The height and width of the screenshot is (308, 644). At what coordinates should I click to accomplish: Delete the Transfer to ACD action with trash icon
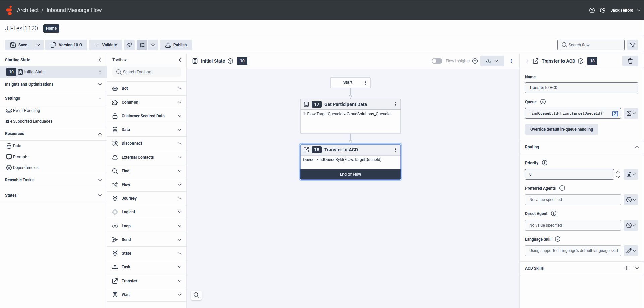[630, 61]
